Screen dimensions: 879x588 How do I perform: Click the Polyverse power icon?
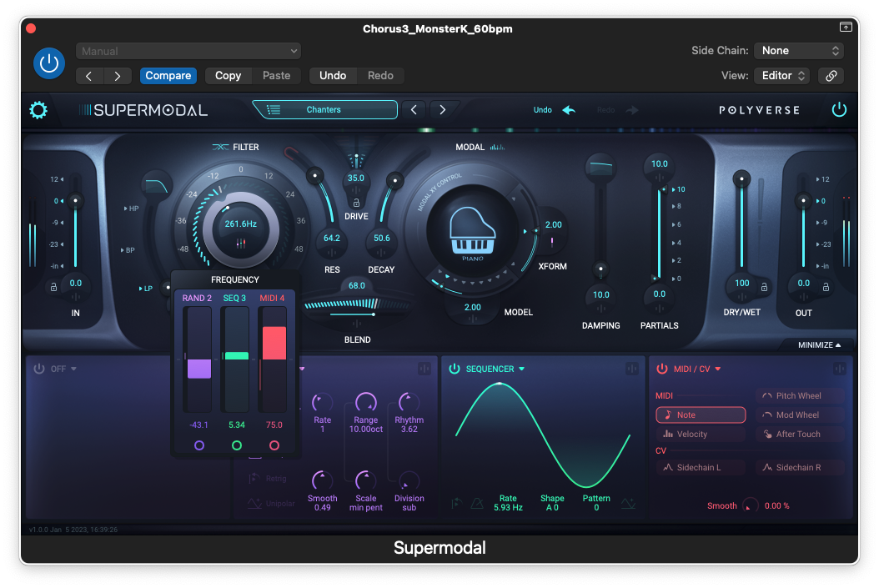tap(839, 110)
